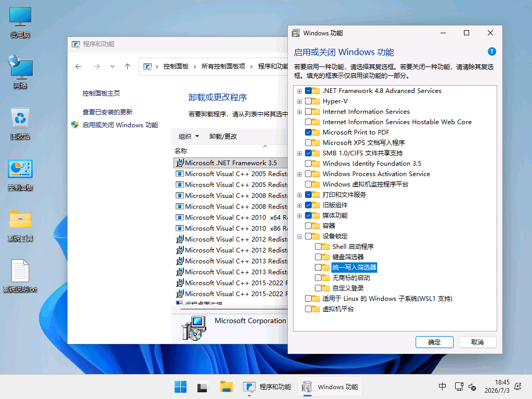Select Microsoft Visual C++ 2010 x64 row
The width and height of the screenshot is (532, 399).
[231, 218]
